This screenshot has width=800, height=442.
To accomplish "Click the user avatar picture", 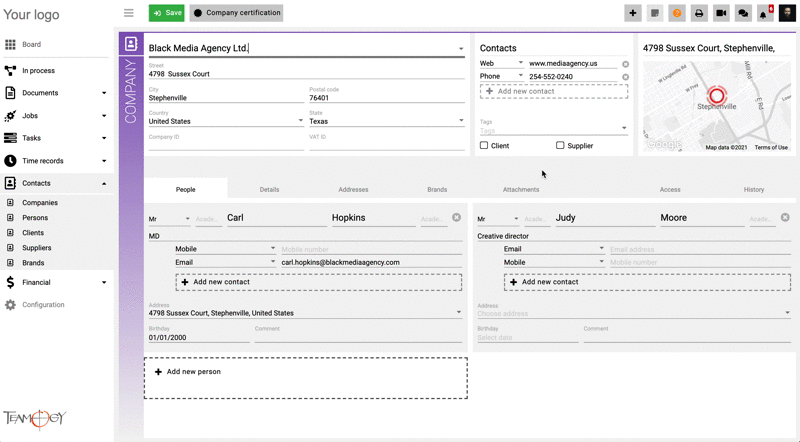I will [787, 13].
